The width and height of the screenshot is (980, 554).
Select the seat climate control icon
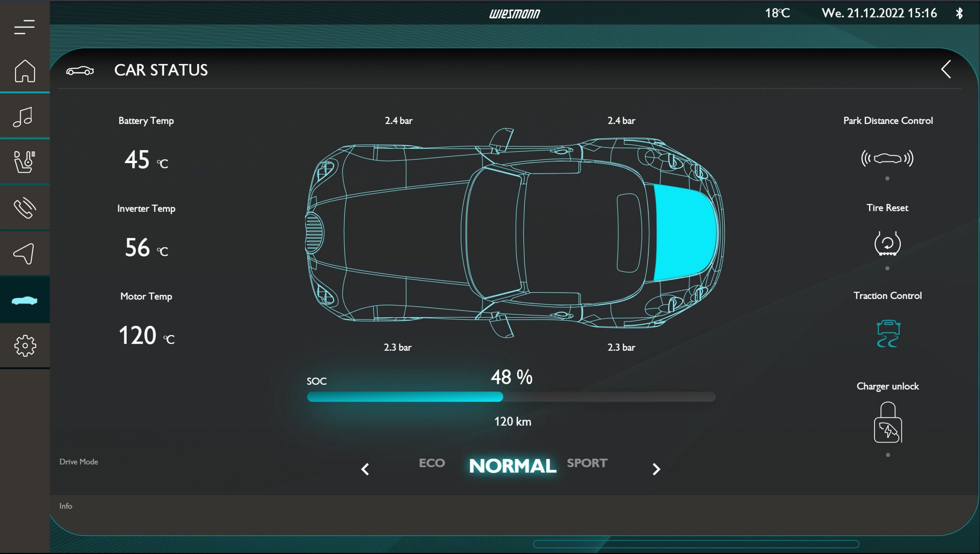coord(24,162)
